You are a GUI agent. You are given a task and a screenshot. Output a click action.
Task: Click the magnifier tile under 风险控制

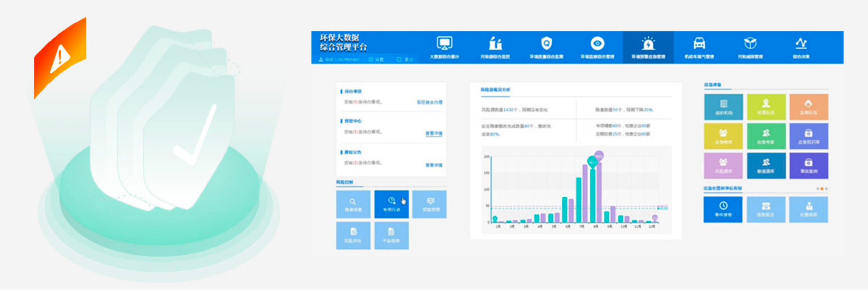(353, 204)
